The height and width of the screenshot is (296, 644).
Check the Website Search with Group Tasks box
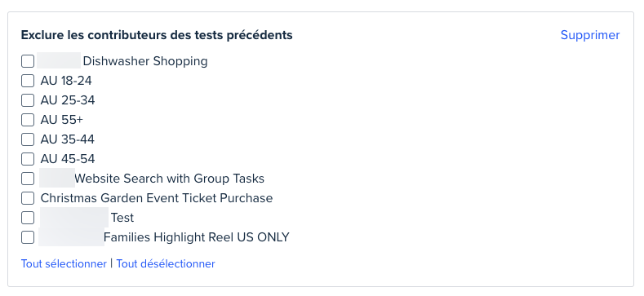[x=28, y=179]
